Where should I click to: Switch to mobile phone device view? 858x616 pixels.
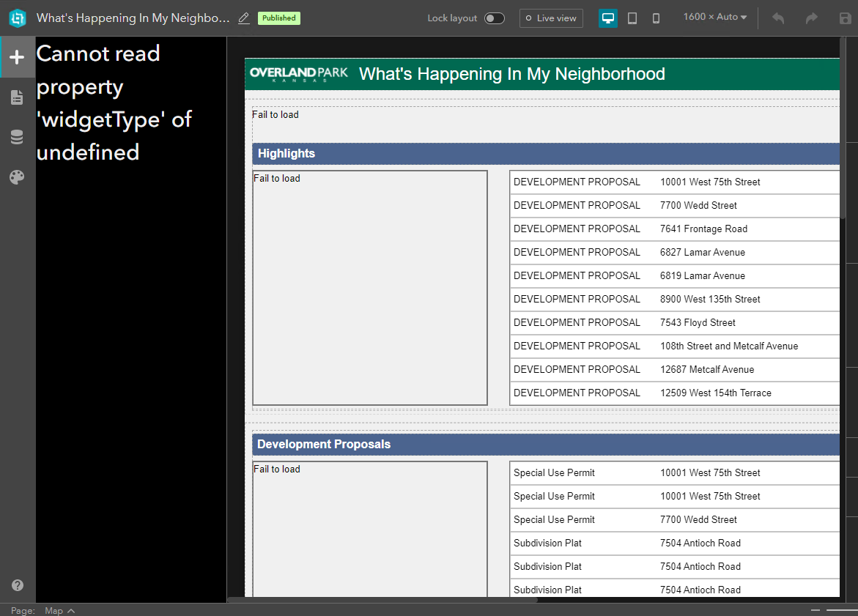point(656,18)
